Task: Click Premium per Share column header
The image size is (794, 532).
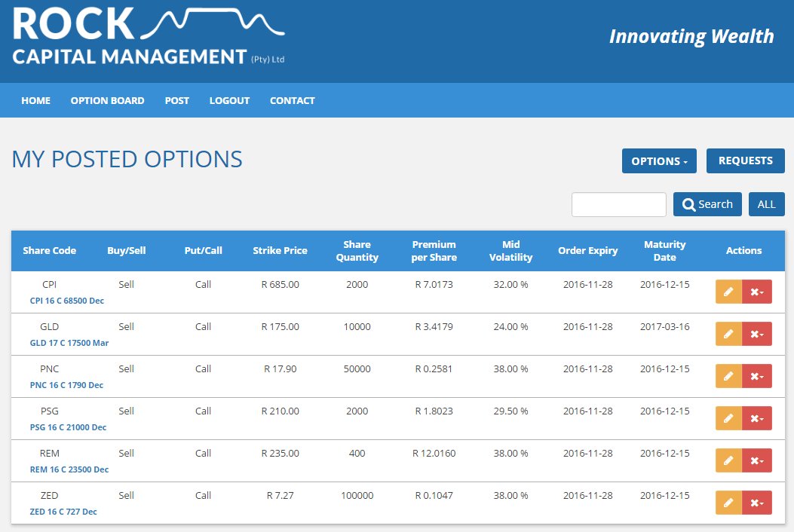Action: pyautogui.click(x=434, y=251)
